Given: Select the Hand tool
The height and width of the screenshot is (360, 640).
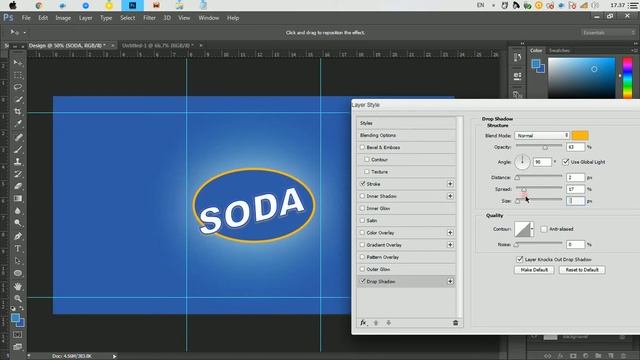Looking at the screenshot, I should [18, 287].
